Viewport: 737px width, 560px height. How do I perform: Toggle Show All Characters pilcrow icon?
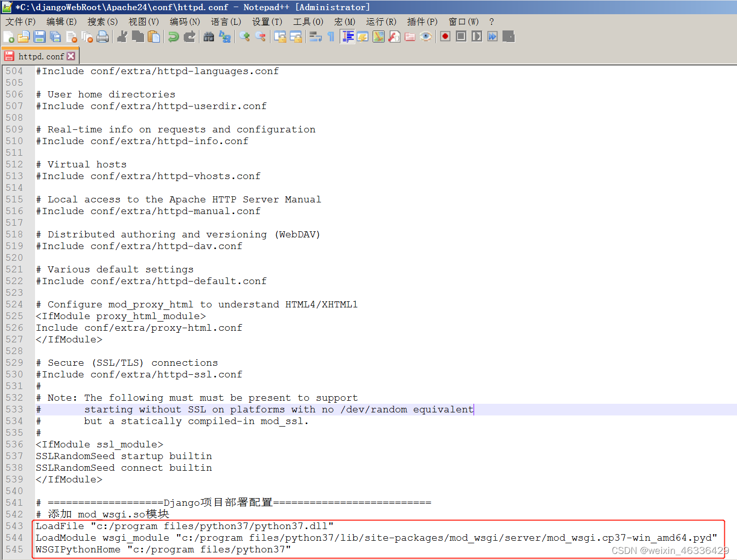coord(331,37)
